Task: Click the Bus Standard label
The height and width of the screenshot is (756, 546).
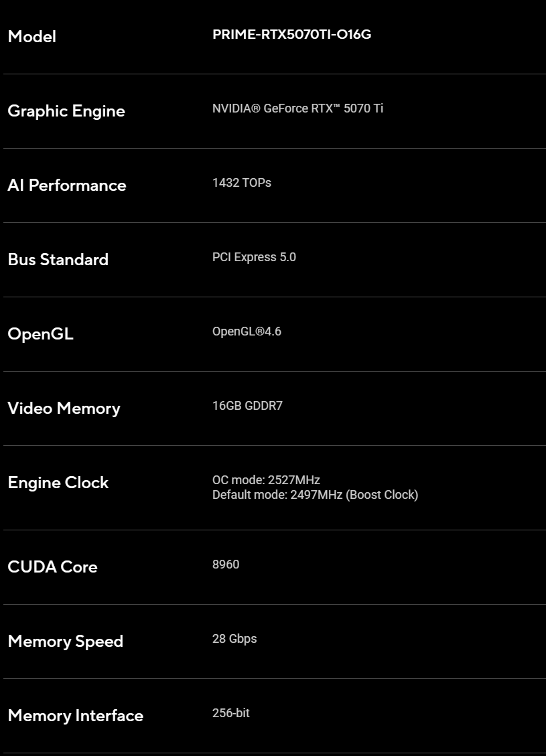Action: pyautogui.click(x=58, y=259)
